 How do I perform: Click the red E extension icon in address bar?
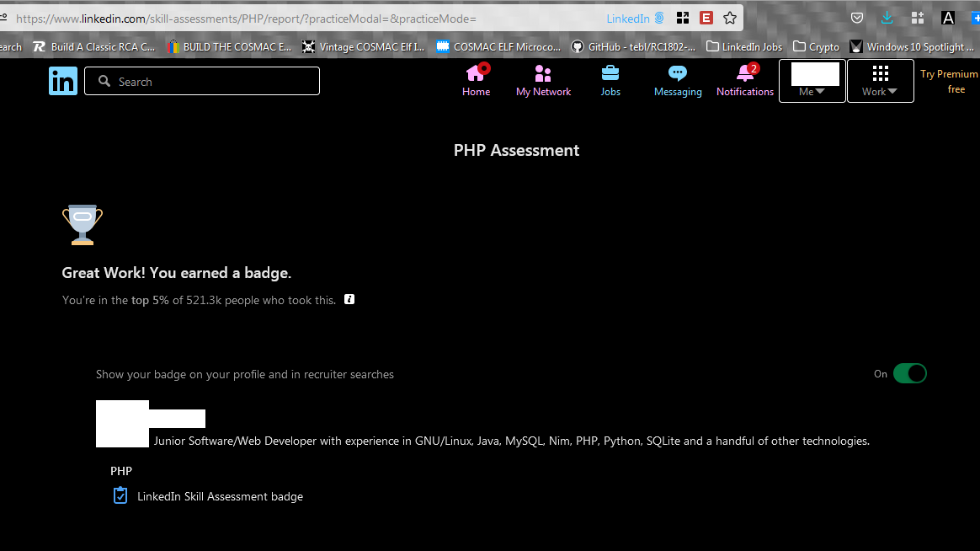706,19
